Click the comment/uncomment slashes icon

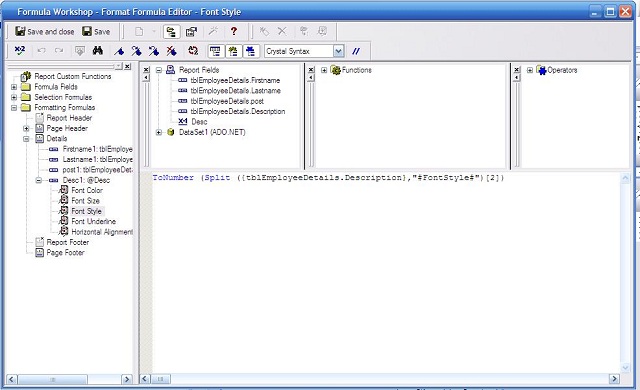[356, 51]
